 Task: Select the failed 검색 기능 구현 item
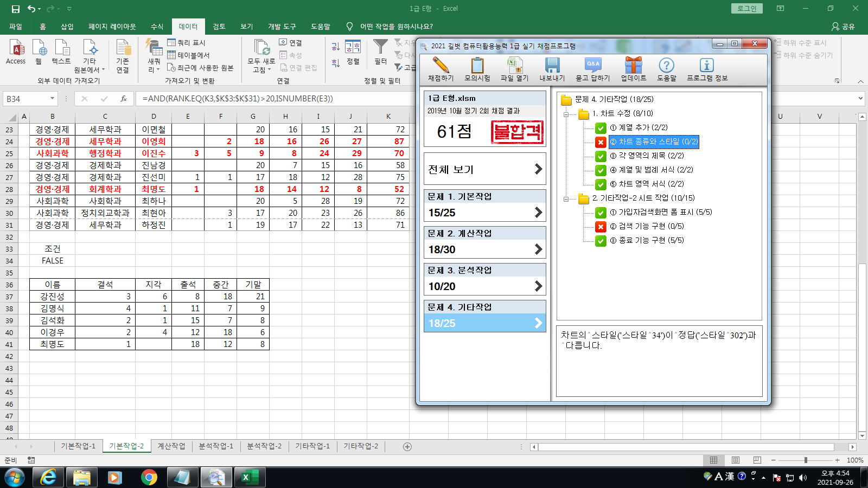[647, 226]
